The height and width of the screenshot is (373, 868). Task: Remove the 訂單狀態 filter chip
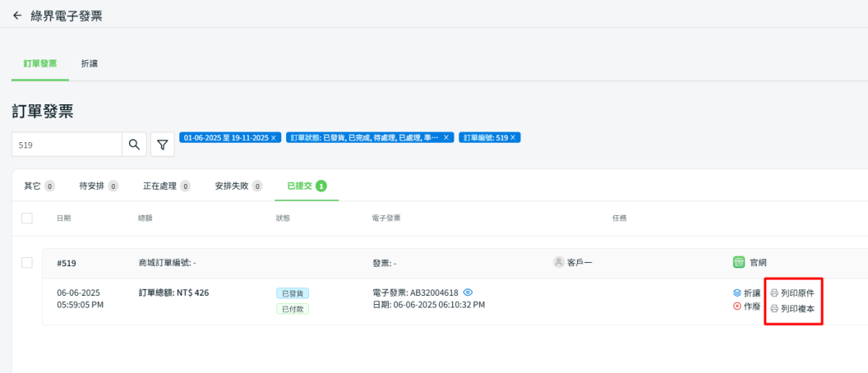pos(446,137)
